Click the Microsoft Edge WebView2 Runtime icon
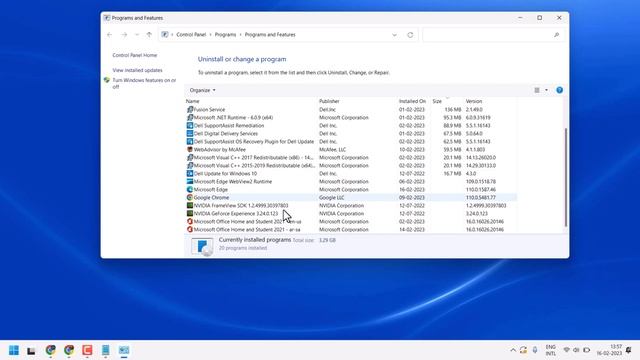 tap(190, 182)
